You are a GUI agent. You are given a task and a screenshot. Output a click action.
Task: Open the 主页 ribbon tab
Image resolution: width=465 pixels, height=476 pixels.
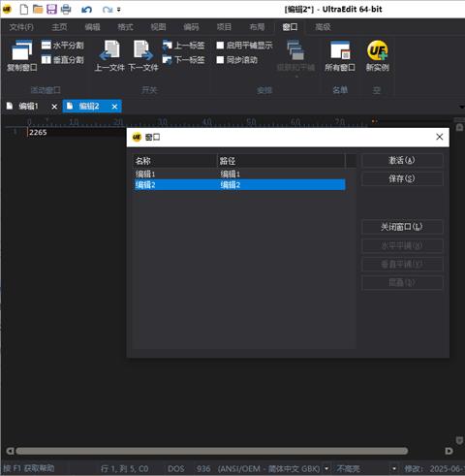[x=59, y=27]
